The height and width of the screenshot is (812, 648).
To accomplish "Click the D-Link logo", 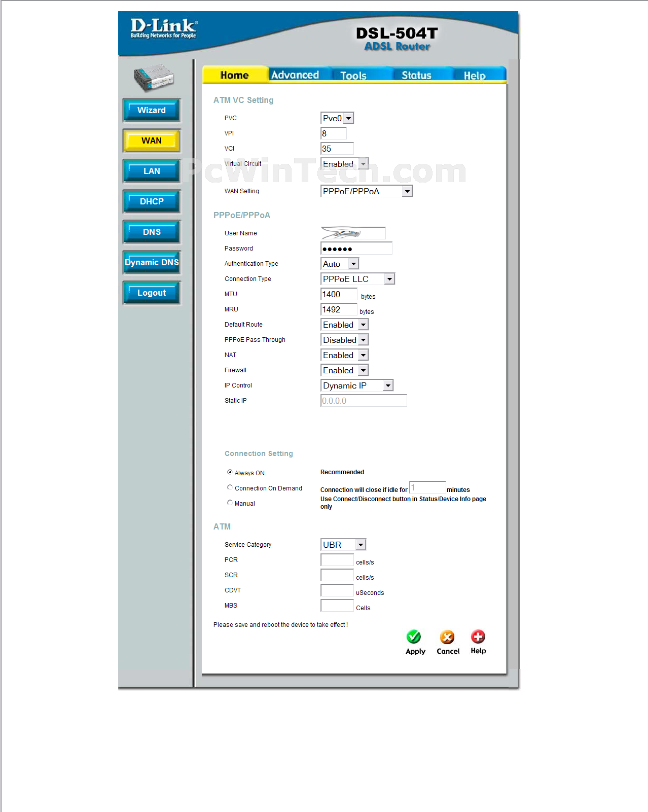I will click(163, 28).
